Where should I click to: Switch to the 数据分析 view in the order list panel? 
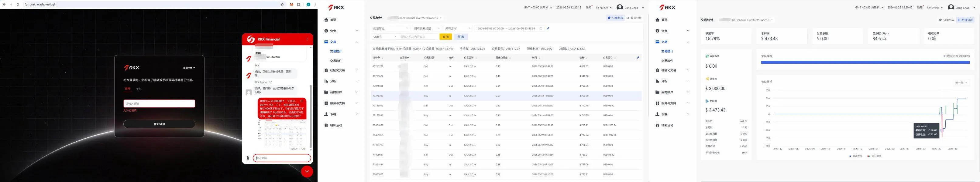(x=634, y=18)
